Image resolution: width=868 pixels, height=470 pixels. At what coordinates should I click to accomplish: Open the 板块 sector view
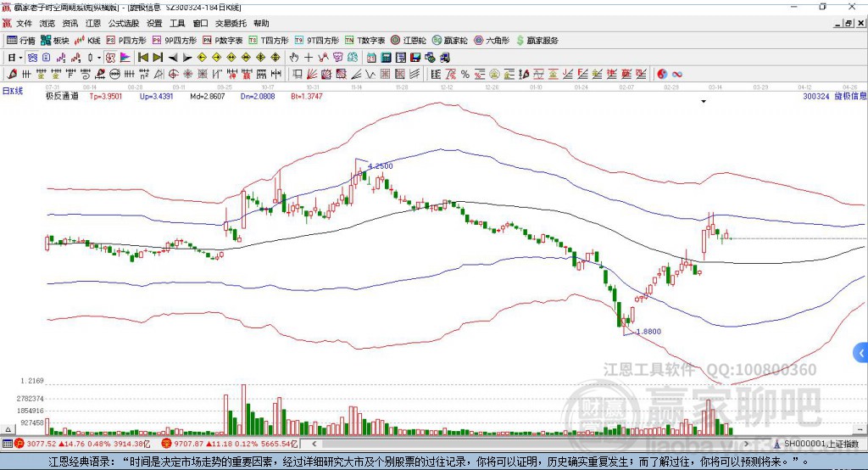coord(55,41)
